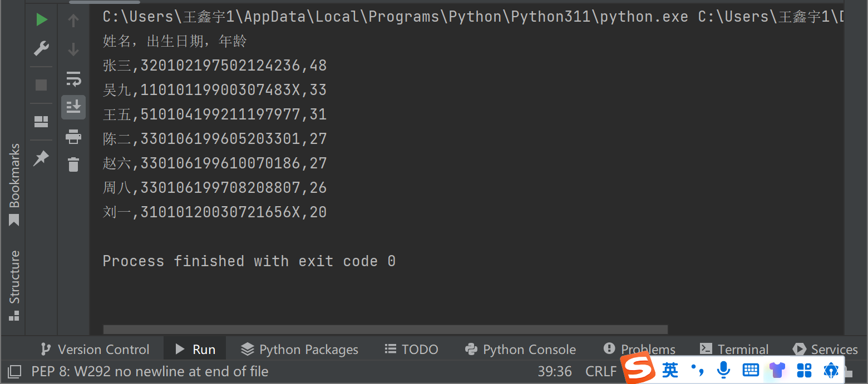868x384 pixels.
Task: Print the console output with the printer icon
Action: tap(73, 136)
